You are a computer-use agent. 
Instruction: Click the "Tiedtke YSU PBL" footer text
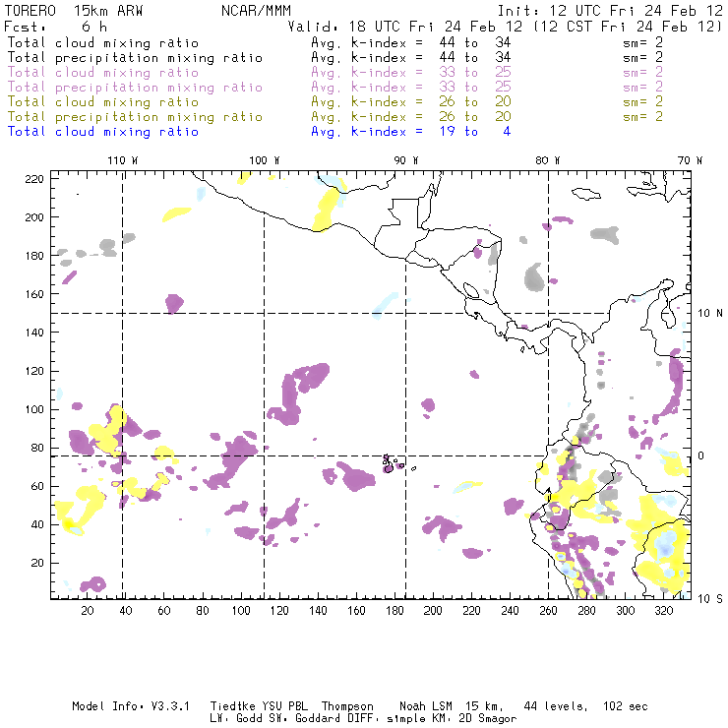click(x=259, y=706)
